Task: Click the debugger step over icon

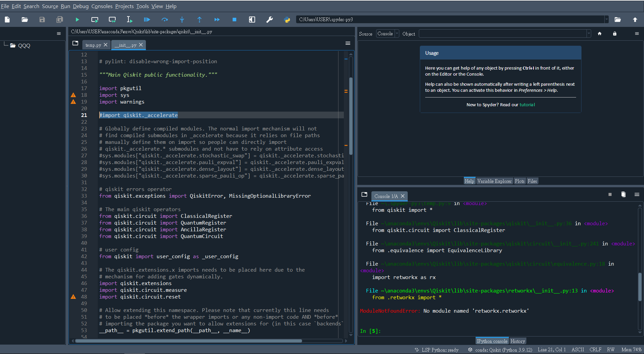Action: click(x=164, y=19)
